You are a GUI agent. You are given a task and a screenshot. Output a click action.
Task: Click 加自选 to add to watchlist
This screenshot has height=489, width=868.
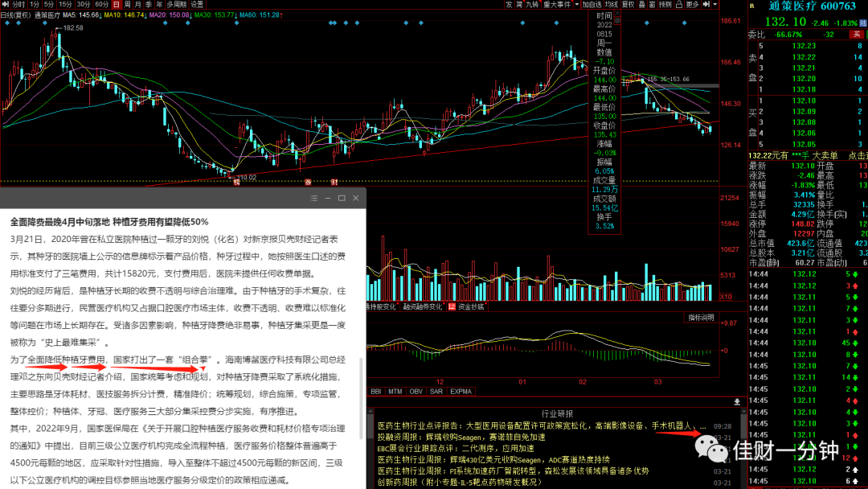[592, 4]
